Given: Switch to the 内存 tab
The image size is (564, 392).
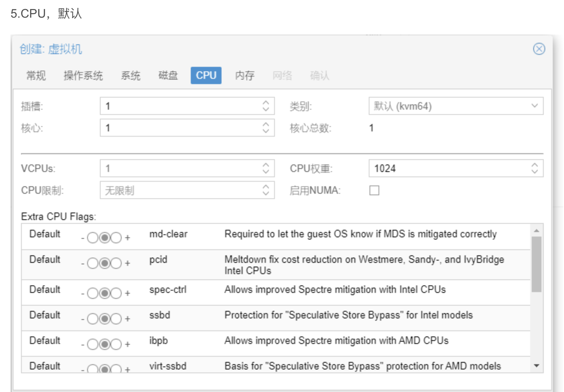Looking at the screenshot, I should 244,75.
